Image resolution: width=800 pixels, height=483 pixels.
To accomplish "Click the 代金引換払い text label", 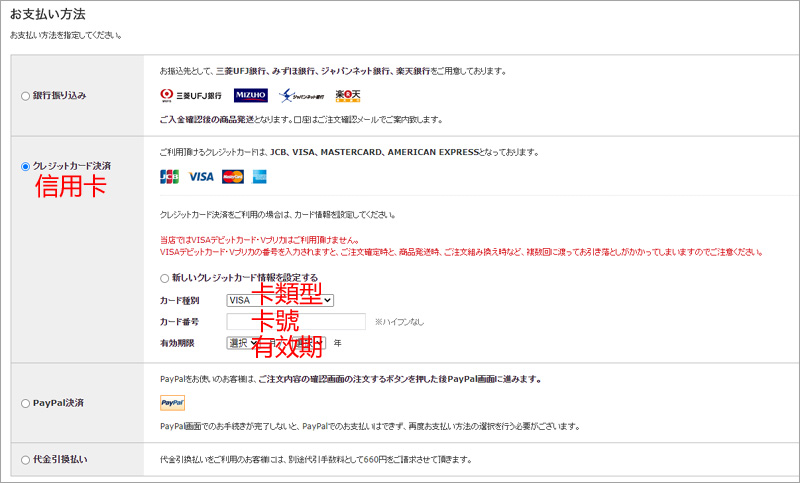I will 60,460.
